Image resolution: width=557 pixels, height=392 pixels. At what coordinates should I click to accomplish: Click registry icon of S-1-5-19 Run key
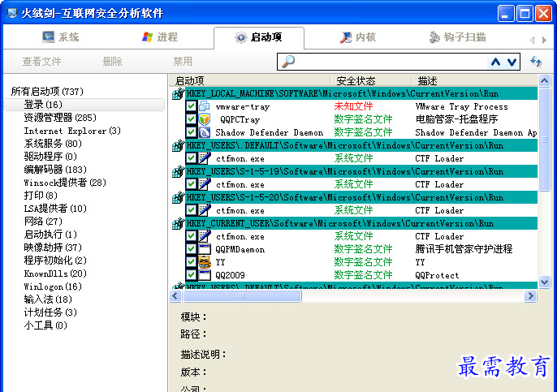tap(178, 171)
